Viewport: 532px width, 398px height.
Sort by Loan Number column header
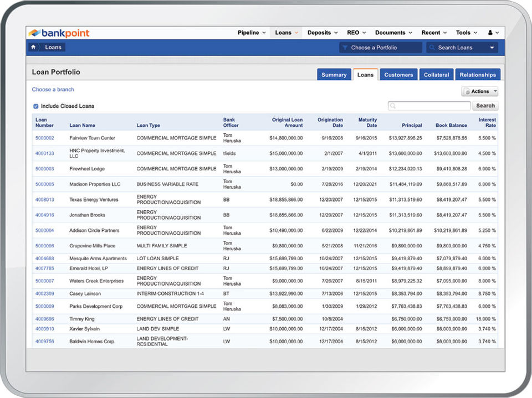(x=44, y=123)
